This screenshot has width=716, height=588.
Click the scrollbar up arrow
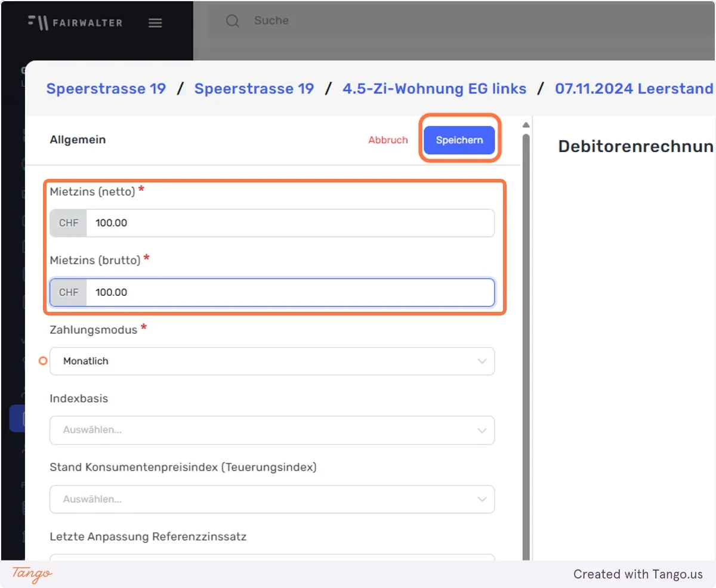[x=526, y=125]
